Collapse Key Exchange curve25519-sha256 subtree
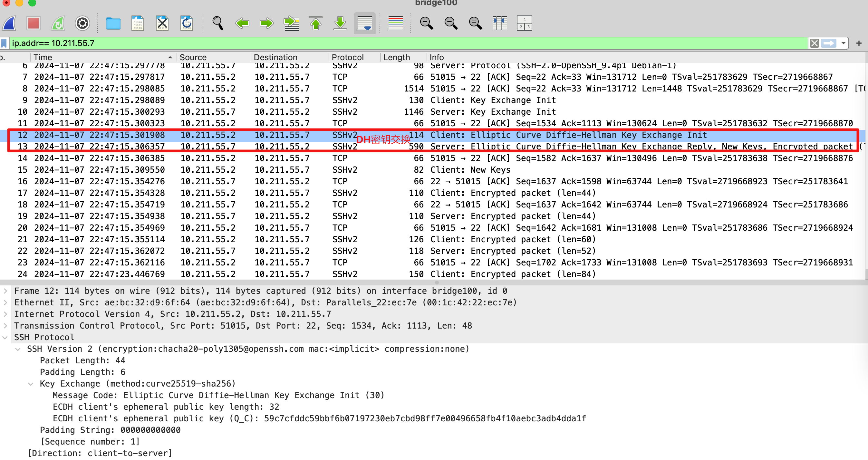 (x=31, y=384)
